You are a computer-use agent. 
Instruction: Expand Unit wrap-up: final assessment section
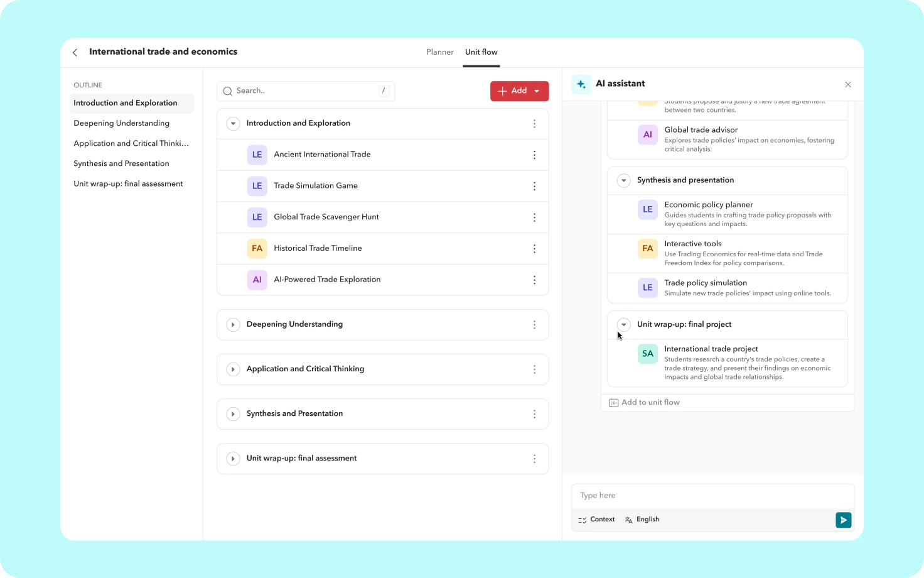click(x=233, y=459)
